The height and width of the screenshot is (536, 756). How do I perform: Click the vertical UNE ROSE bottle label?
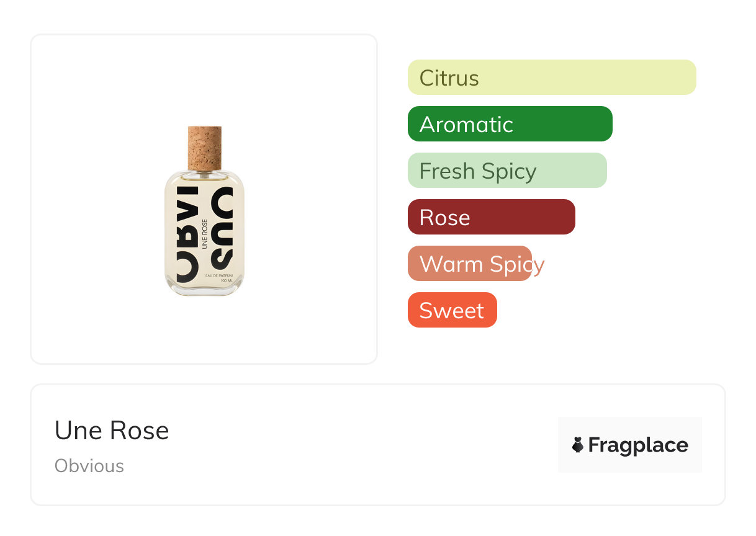click(x=205, y=234)
